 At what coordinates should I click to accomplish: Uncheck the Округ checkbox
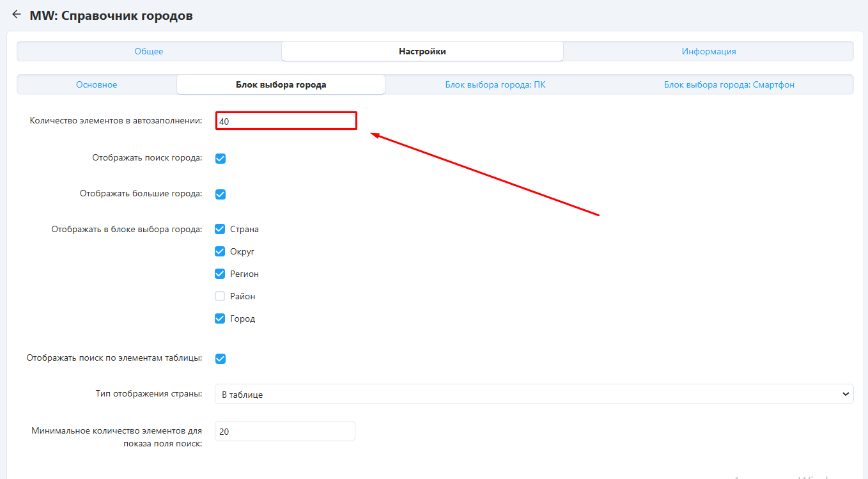[x=221, y=251]
